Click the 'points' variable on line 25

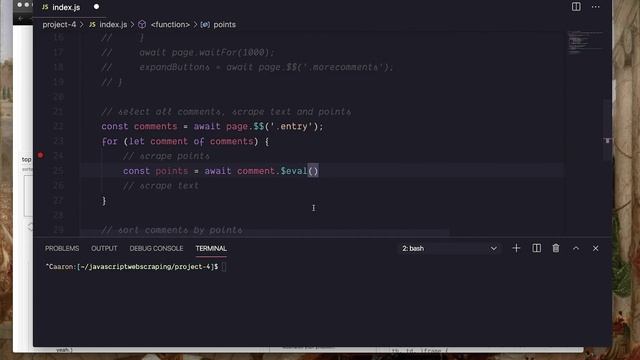172,171
